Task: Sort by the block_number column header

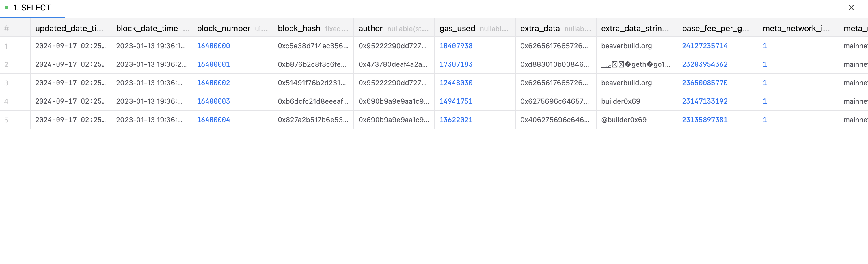Action: (223, 29)
